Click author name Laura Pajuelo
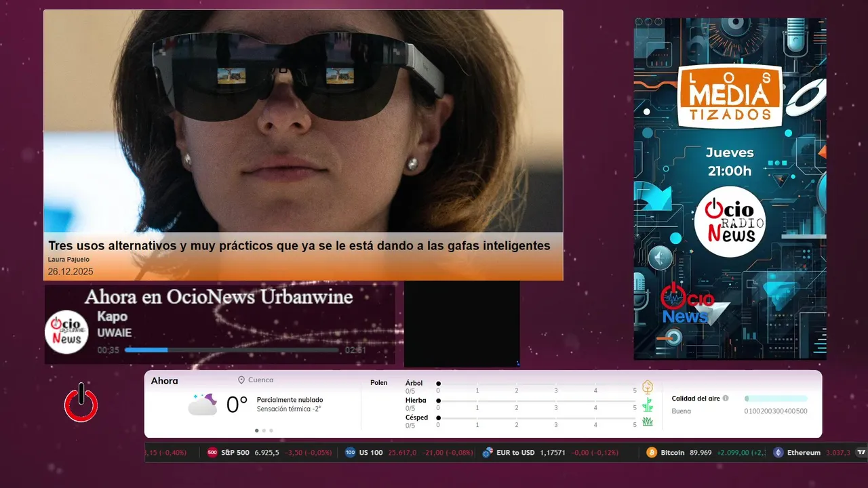The width and height of the screenshot is (868, 488). 68,260
